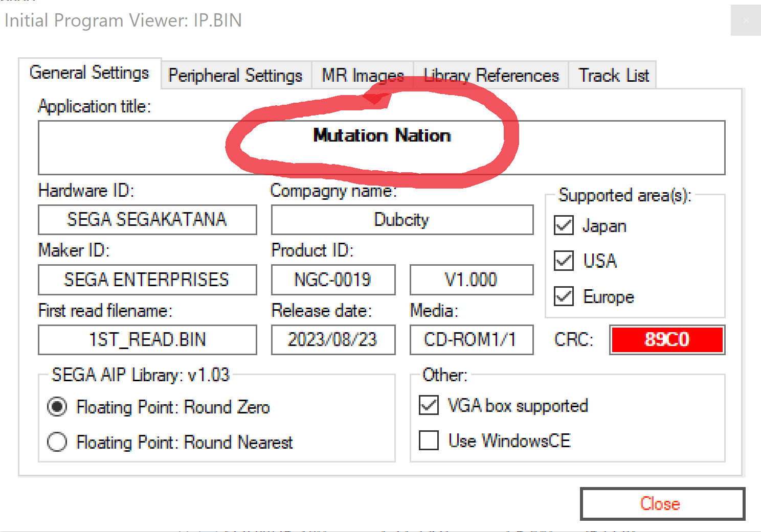
Task: Click the First read filename label
Action: (105, 311)
